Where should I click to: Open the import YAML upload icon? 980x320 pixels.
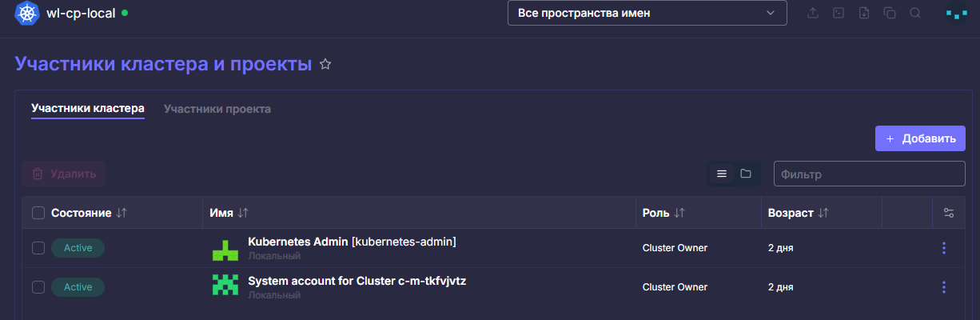point(814,13)
